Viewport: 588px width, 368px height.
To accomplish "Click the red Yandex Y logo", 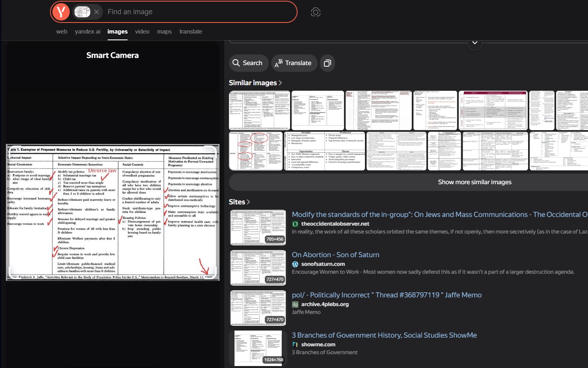I will point(61,12).
